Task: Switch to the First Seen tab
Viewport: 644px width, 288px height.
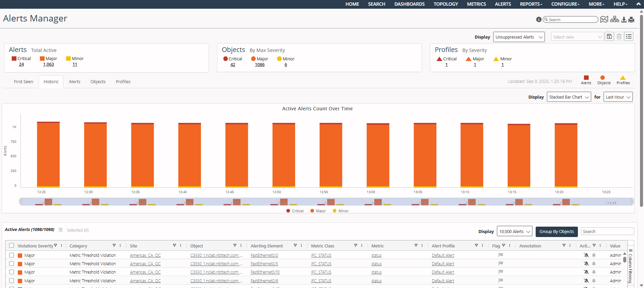Action: pos(23,81)
